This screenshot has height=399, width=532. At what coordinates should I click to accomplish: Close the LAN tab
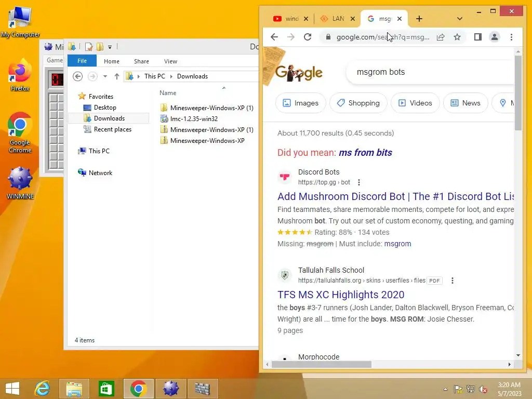[353, 19]
